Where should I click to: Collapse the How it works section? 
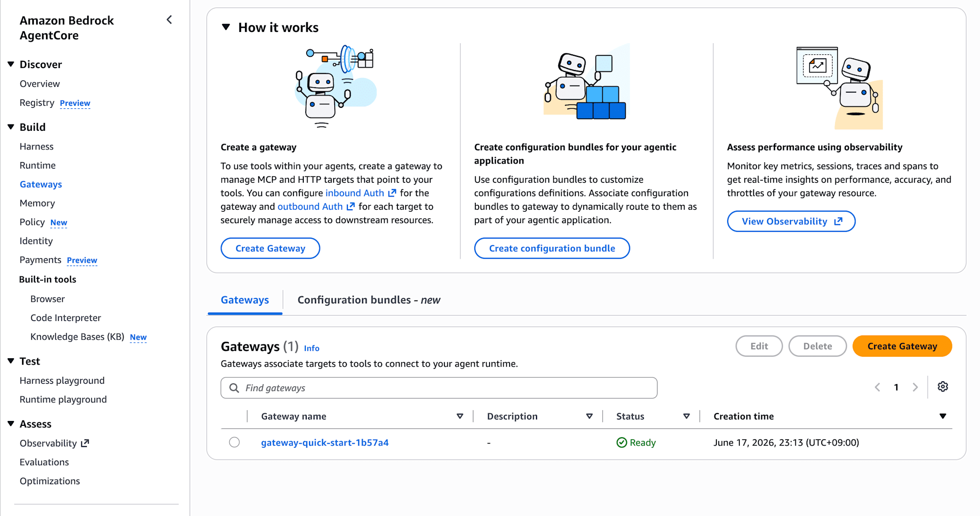point(226,27)
